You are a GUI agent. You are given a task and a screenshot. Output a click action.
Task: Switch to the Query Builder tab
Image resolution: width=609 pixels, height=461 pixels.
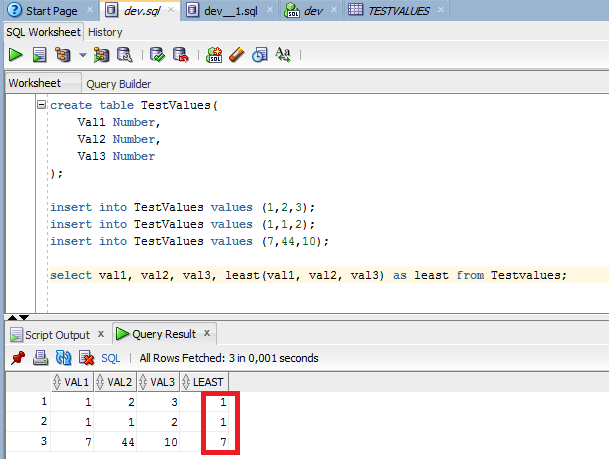click(118, 84)
